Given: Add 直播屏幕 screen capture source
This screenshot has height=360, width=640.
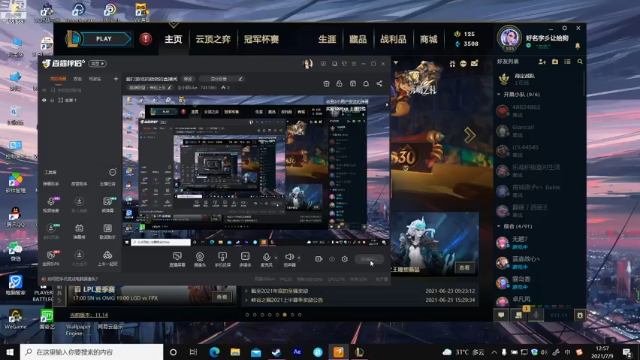Looking at the screenshot, I should [x=177, y=259].
